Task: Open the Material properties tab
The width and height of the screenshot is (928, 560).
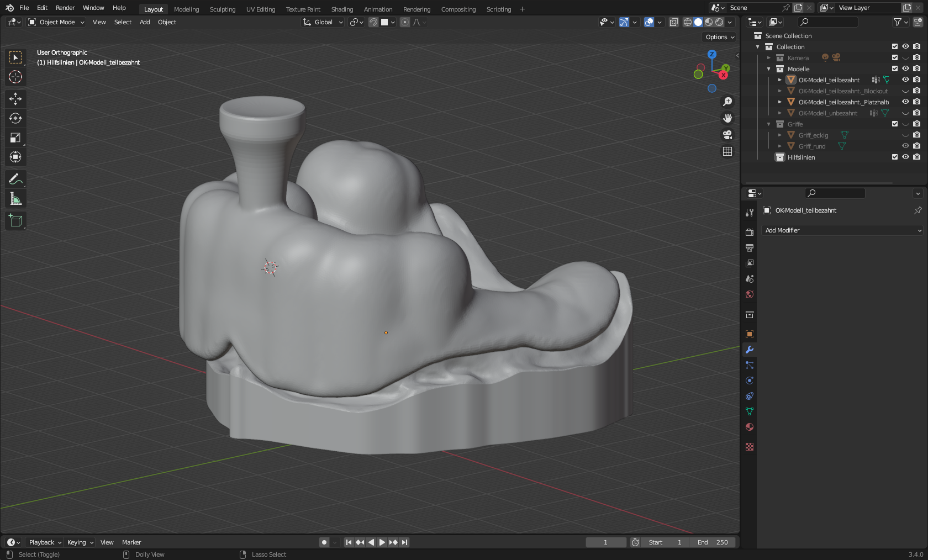Action: tap(750, 427)
